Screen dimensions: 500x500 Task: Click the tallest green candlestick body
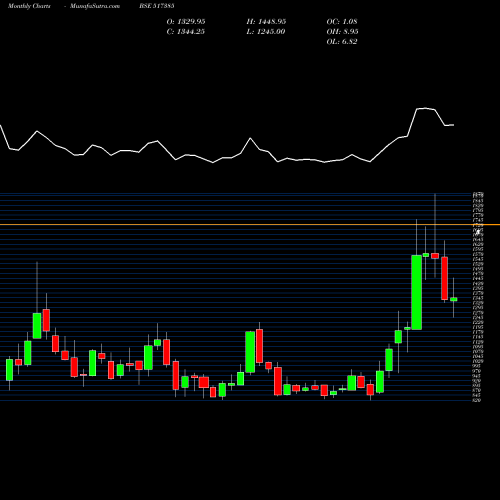[417, 292]
